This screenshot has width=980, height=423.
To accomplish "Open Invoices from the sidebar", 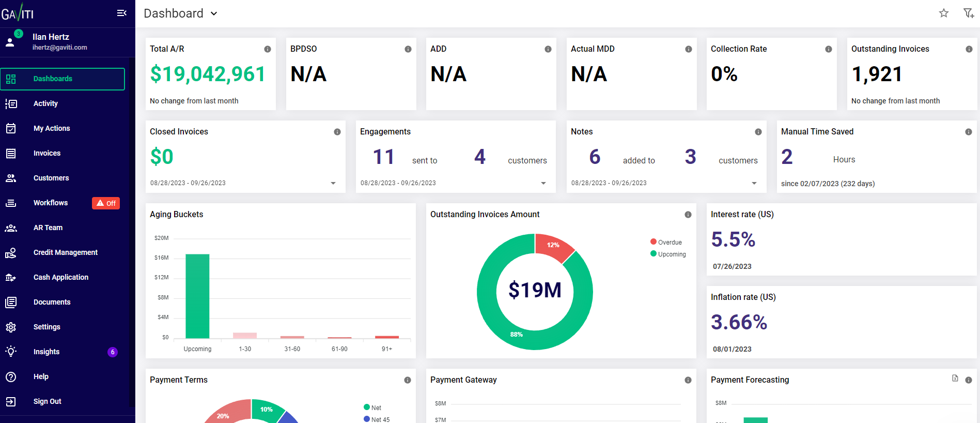I will point(47,153).
